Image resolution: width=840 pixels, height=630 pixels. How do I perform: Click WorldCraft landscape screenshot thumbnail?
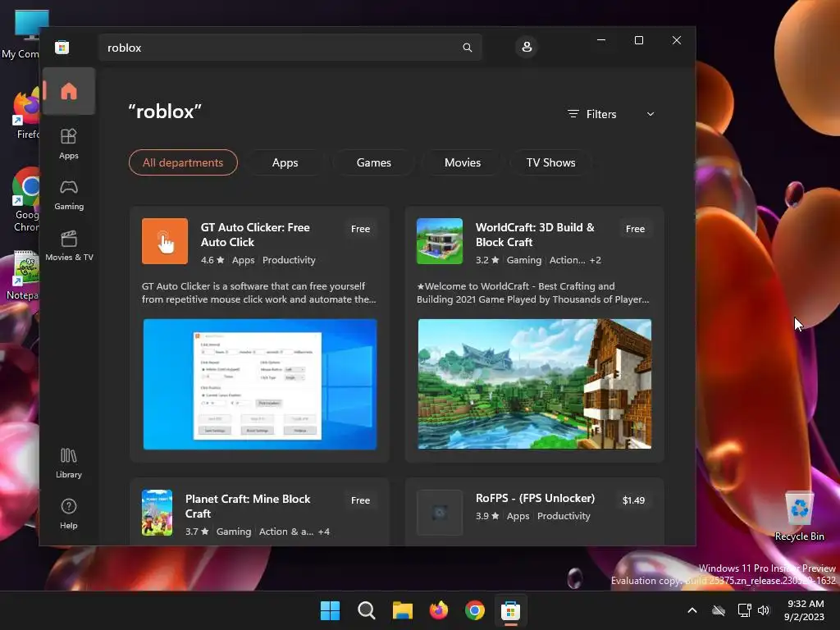coord(535,384)
